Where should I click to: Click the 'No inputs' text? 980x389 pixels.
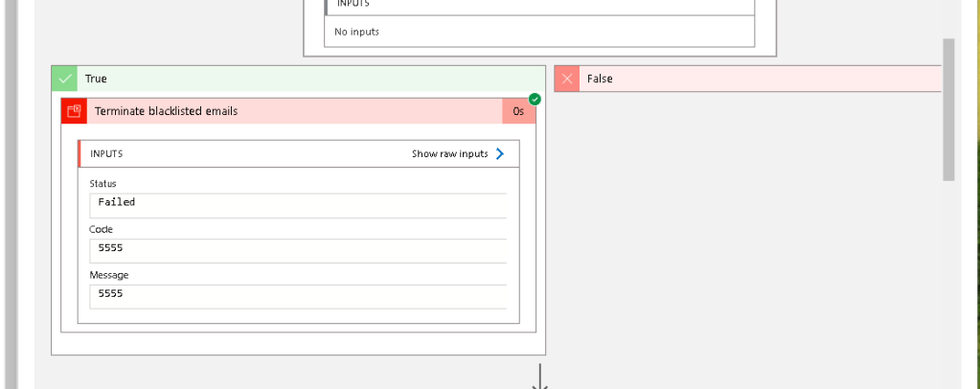(356, 32)
